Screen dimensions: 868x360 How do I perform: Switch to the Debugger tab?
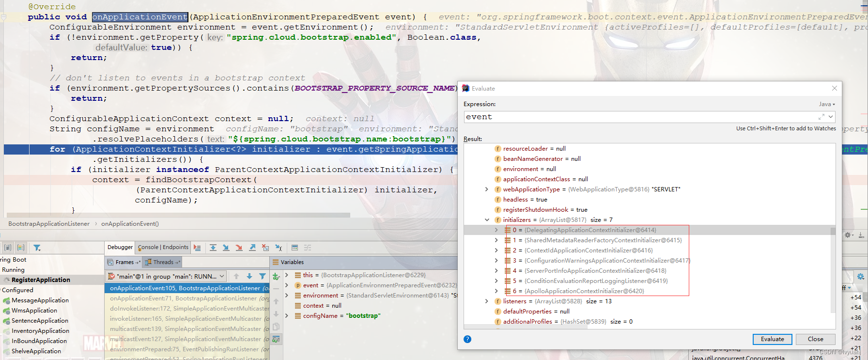[x=120, y=247]
